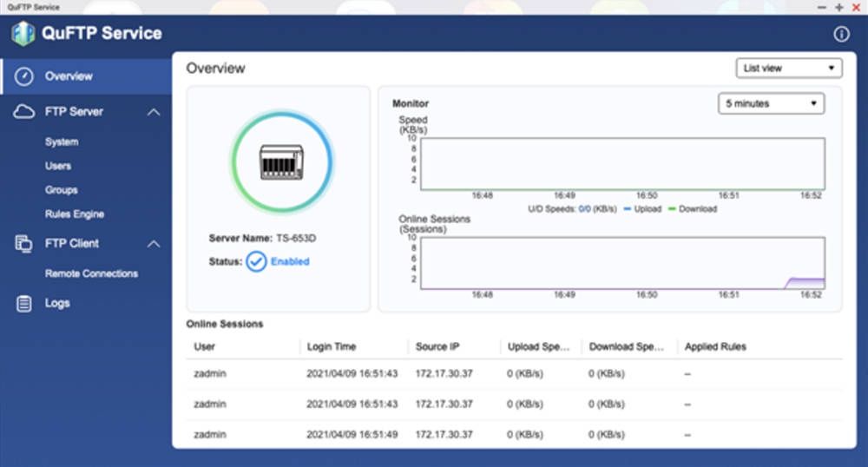Click the FTP Server cloud icon
868x467 pixels.
click(x=23, y=112)
